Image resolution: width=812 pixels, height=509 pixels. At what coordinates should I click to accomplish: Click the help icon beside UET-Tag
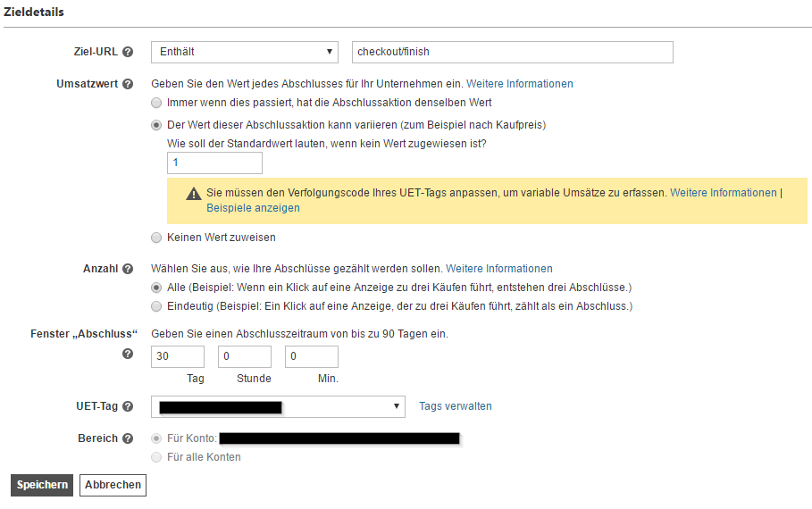pyautogui.click(x=129, y=406)
